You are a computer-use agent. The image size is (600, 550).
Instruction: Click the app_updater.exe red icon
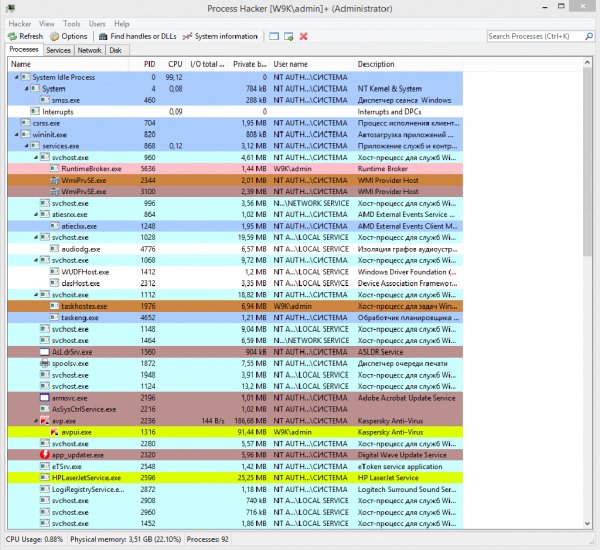(45, 455)
